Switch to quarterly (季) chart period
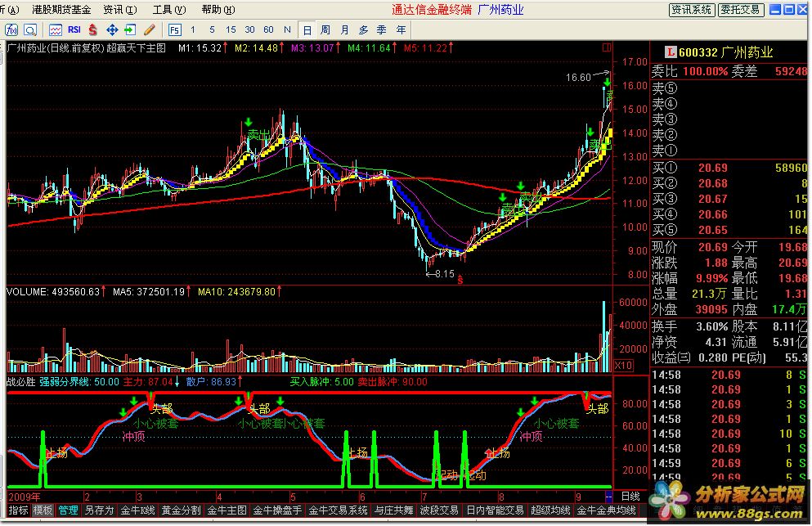This screenshot has height=526, width=812. 382,30
